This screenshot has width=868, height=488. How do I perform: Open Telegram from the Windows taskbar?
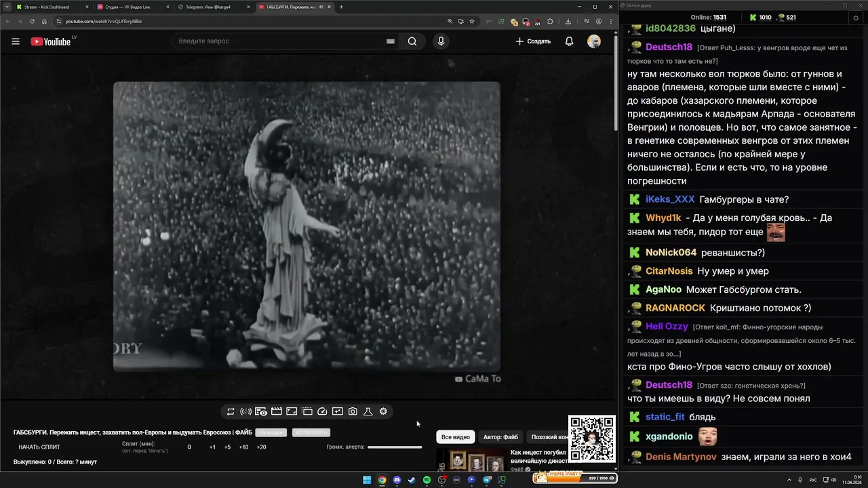click(x=486, y=480)
